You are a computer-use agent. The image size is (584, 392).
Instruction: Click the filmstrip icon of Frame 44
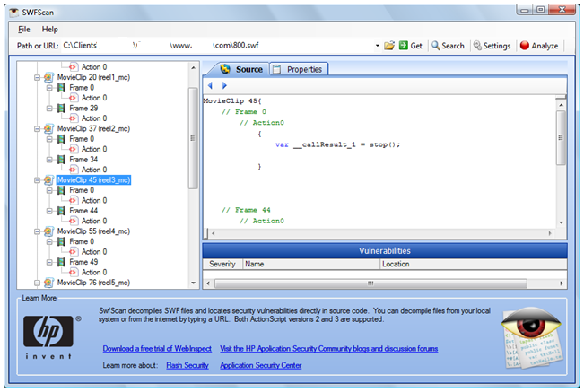click(62, 211)
